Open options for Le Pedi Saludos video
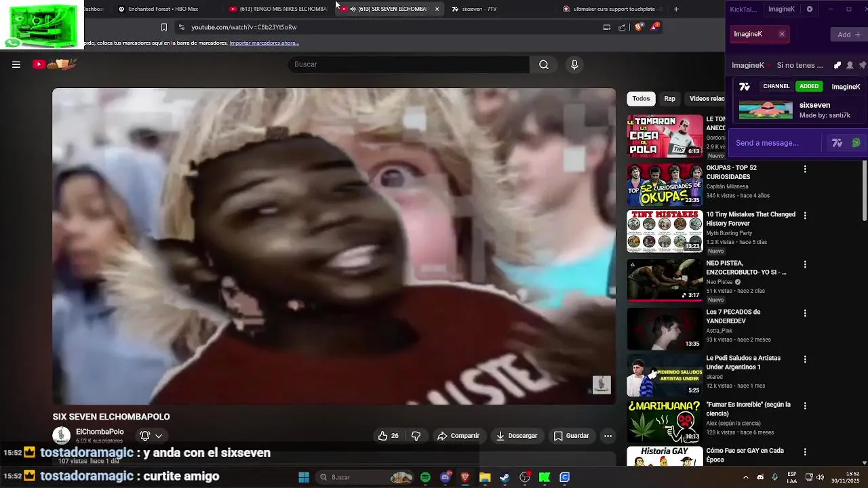 (805, 359)
